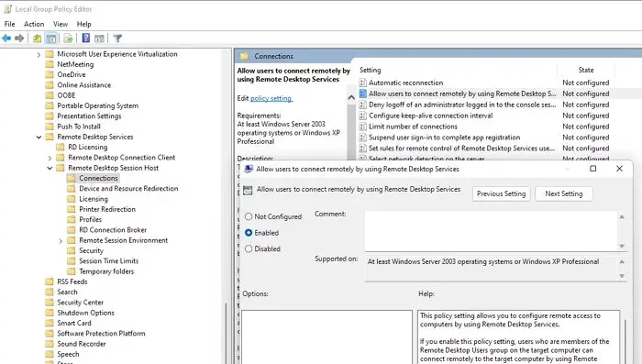The width and height of the screenshot is (642, 364).
Task: Select the Enabled radio button
Action: [249, 233]
